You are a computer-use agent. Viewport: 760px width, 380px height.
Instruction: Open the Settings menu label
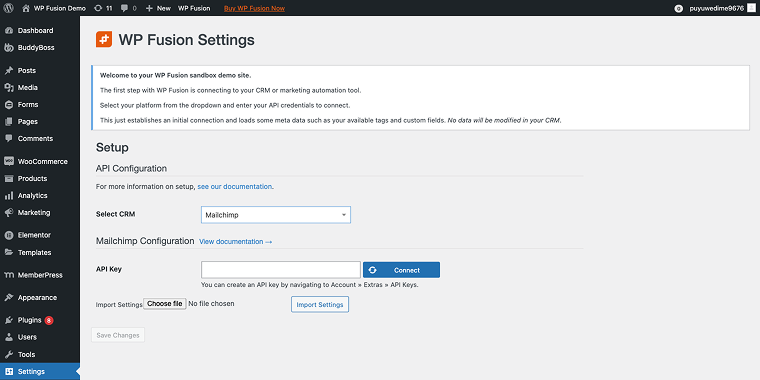tap(31, 372)
